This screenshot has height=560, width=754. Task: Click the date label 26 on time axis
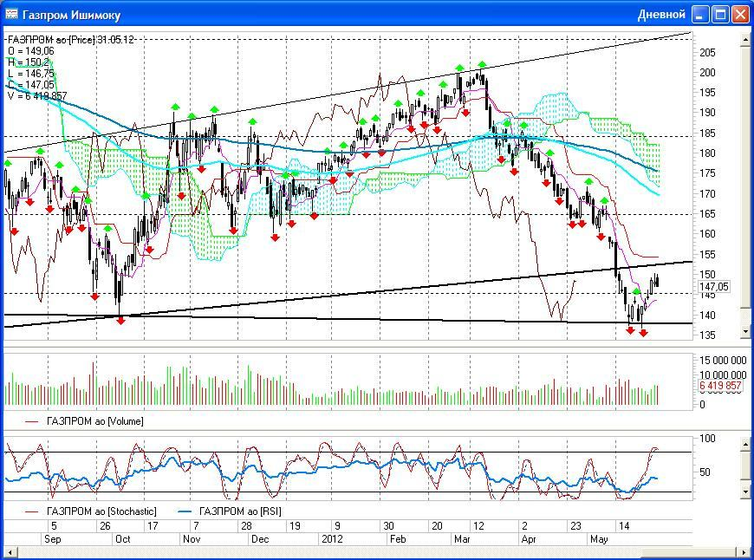point(105,526)
